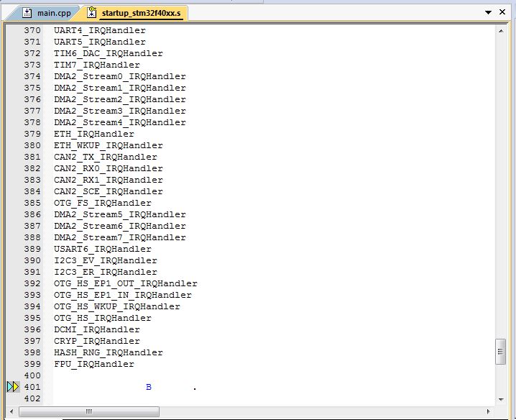Click the blue B instruction on line 401

pyautogui.click(x=149, y=387)
